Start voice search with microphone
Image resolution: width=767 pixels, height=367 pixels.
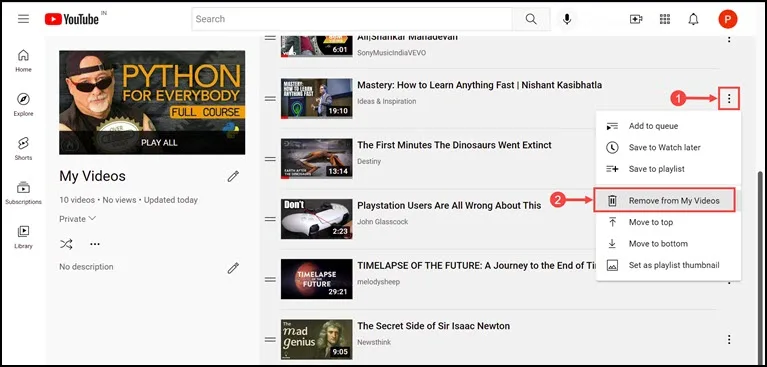click(567, 19)
